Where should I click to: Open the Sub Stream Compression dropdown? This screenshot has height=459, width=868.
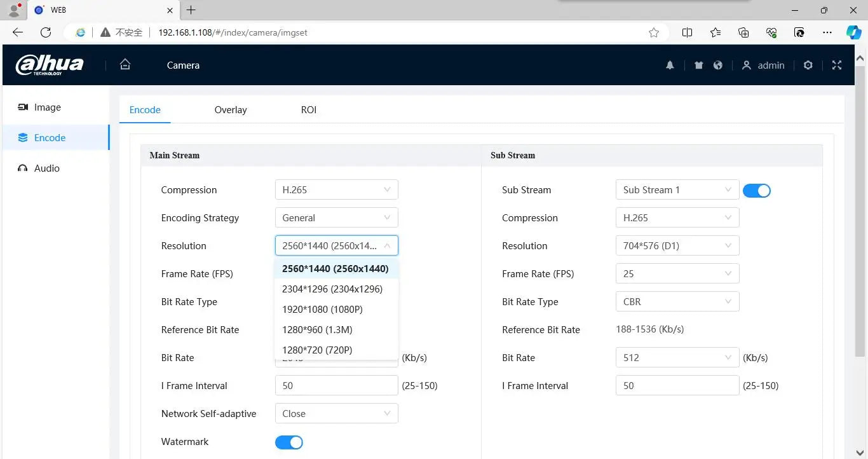point(677,217)
